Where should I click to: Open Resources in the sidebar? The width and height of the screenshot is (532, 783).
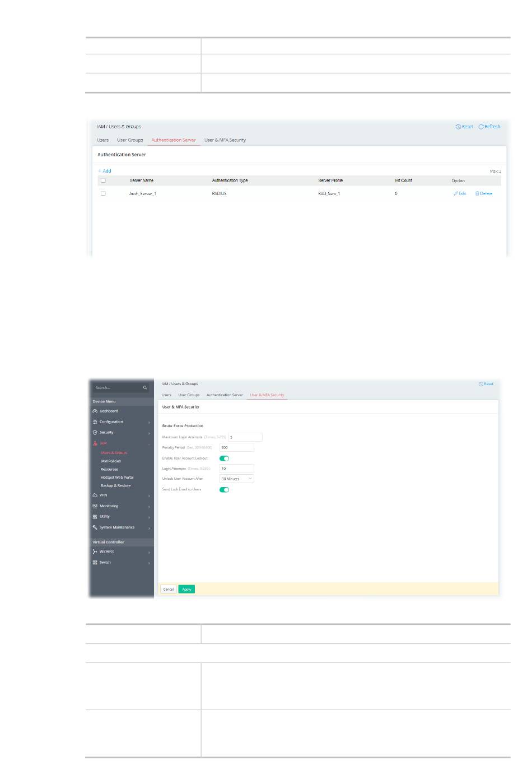coord(109,470)
